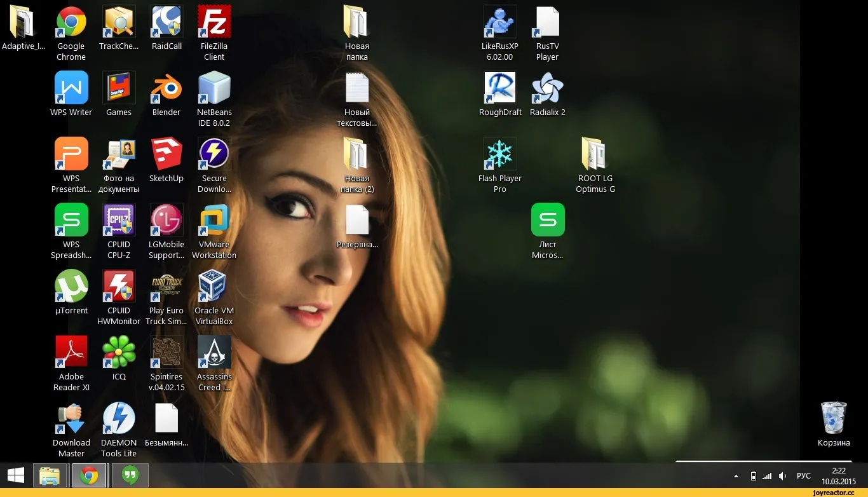Launch Google Chrome from desktop shortcut

[x=71, y=22]
